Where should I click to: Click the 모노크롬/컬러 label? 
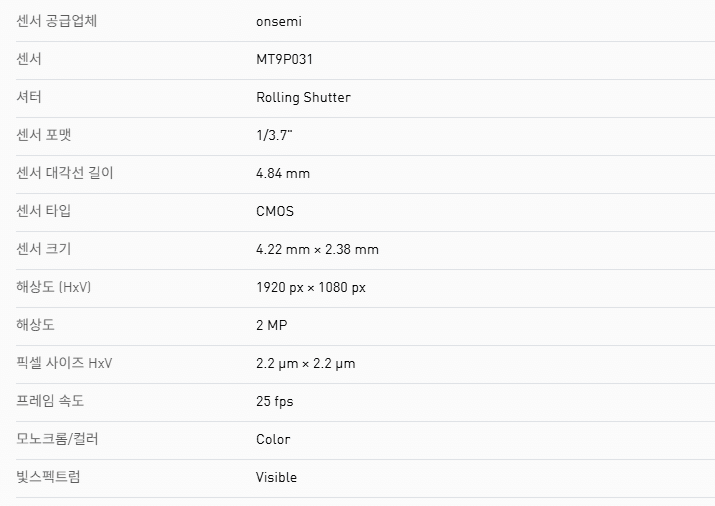click(x=57, y=439)
